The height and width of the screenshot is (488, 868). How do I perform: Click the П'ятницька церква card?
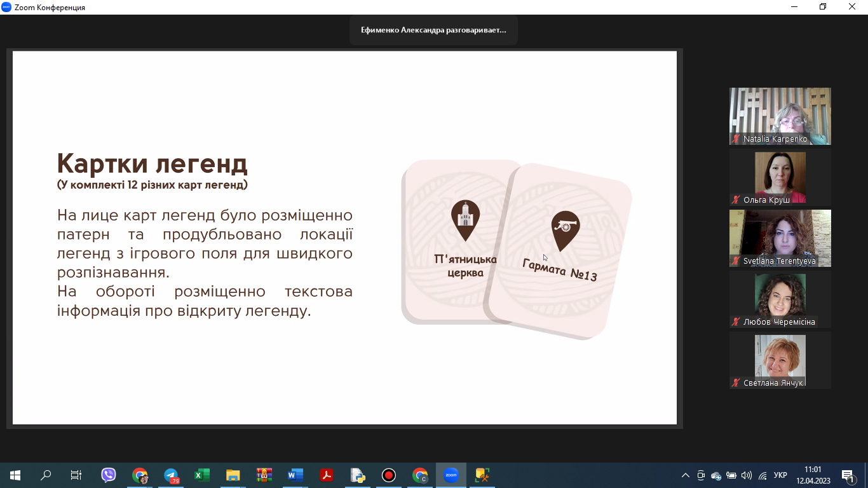pos(454,241)
